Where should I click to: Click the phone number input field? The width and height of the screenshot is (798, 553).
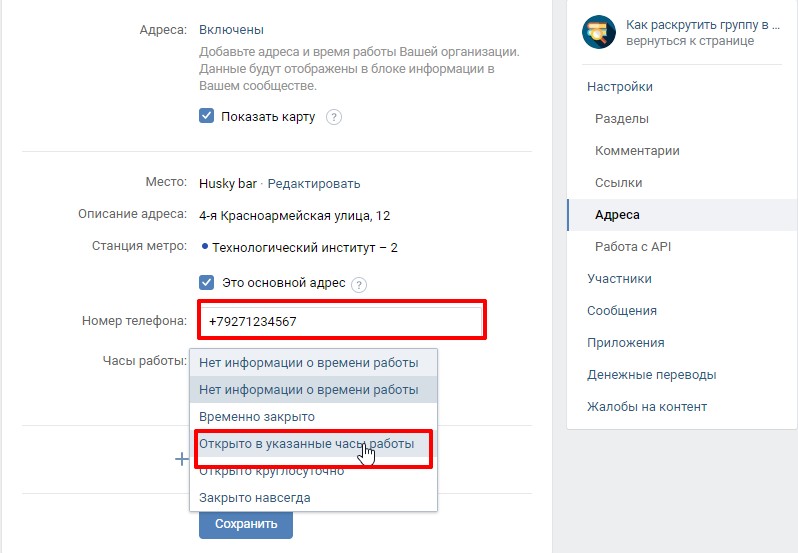pos(341,321)
